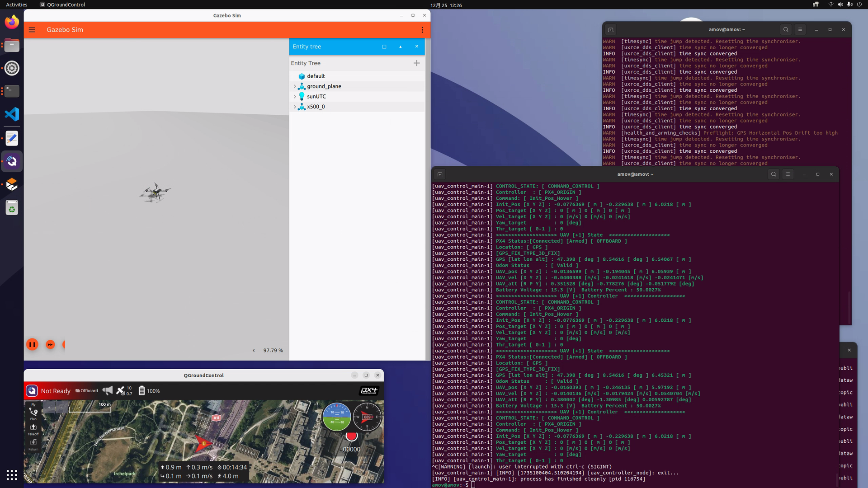
Task: Close the Entity tree panel
Action: coord(417,47)
